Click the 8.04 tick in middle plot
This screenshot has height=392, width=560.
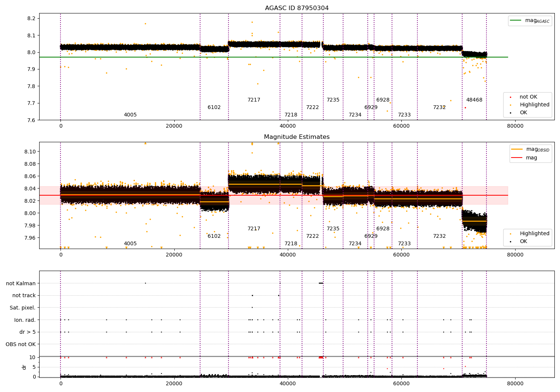tap(30, 189)
